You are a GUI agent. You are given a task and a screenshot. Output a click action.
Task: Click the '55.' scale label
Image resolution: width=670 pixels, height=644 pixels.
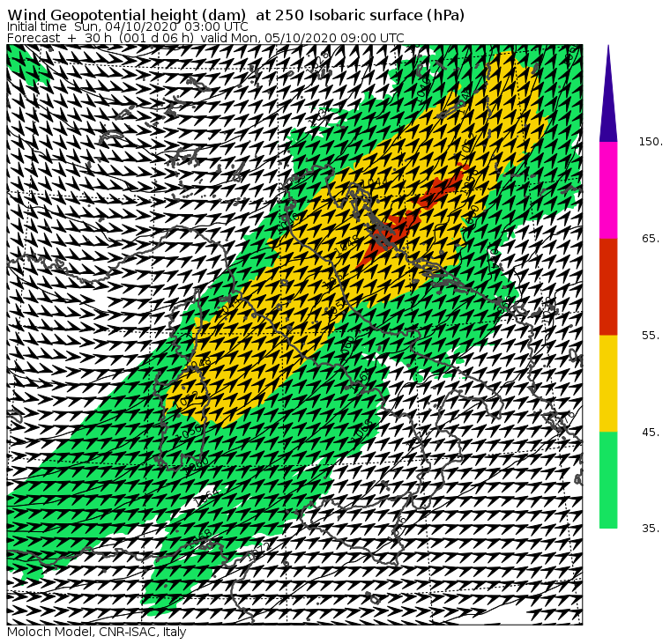pyautogui.click(x=651, y=336)
